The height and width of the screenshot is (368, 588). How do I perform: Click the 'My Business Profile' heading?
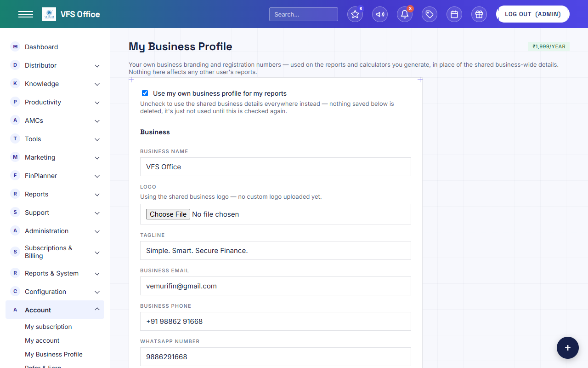(x=181, y=46)
